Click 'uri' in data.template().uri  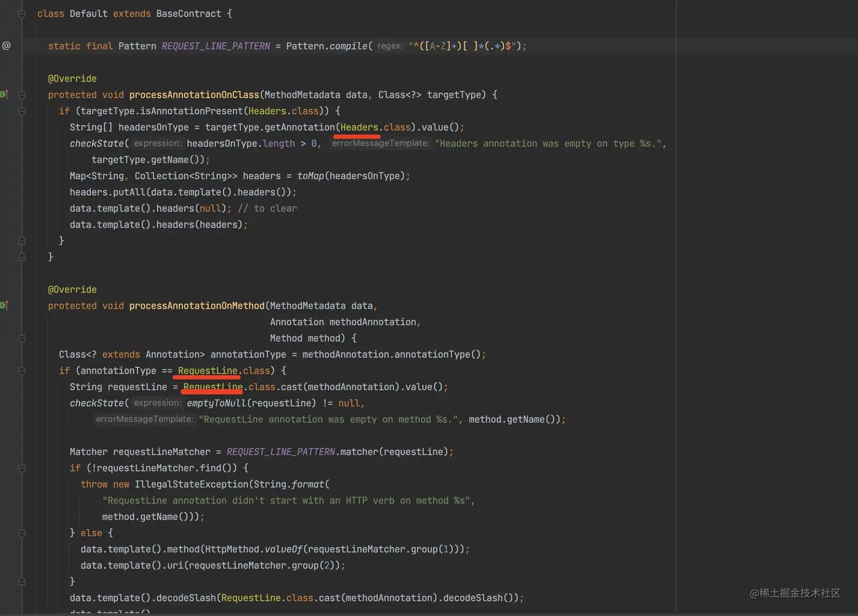(x=175, y=566)
